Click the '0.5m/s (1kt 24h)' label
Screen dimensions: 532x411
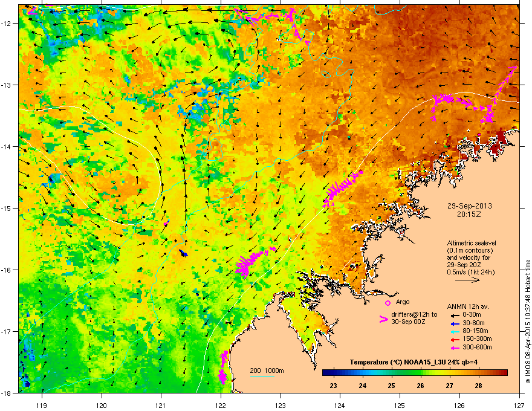click(x=471, y=272)
